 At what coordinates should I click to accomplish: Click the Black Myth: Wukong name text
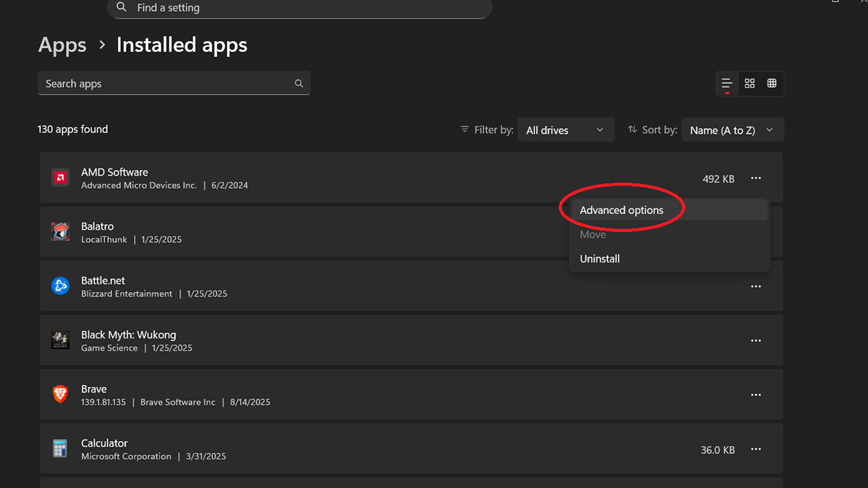point(129,335)
